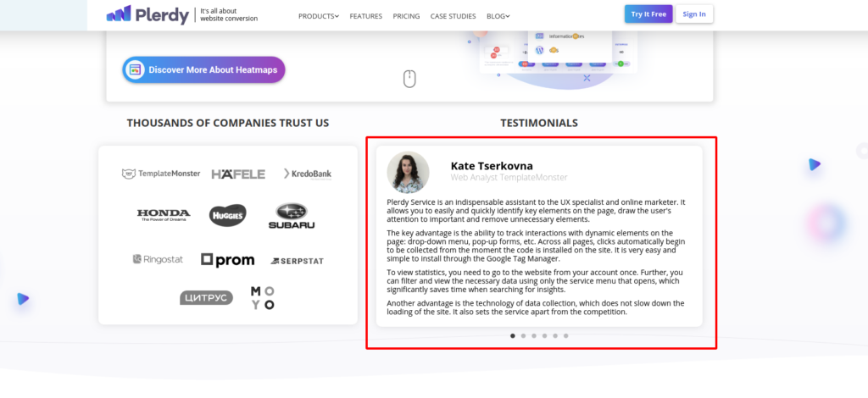Go to the PRICING page
The image size is (868, 398).
coord(406,16)
